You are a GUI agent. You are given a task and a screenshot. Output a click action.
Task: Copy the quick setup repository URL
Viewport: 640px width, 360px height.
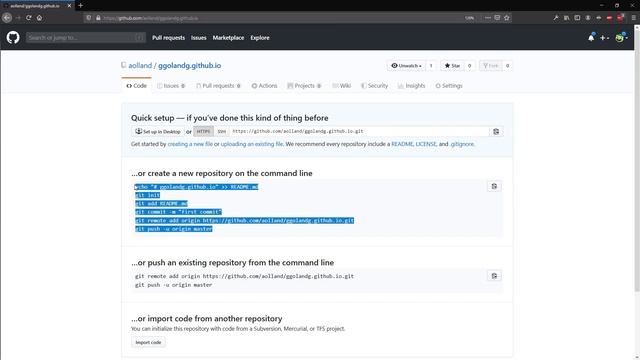pos(496,131)
